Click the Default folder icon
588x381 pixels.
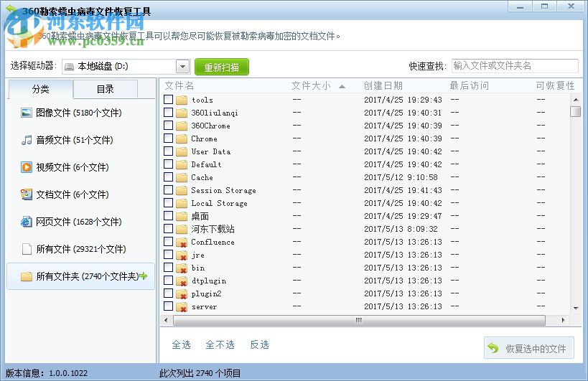pos(182,164)
